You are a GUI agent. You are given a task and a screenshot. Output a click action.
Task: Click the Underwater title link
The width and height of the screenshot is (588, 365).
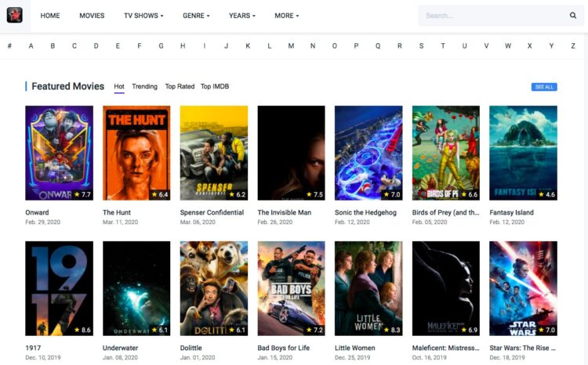pyautogui.click(x=121, y=348)
